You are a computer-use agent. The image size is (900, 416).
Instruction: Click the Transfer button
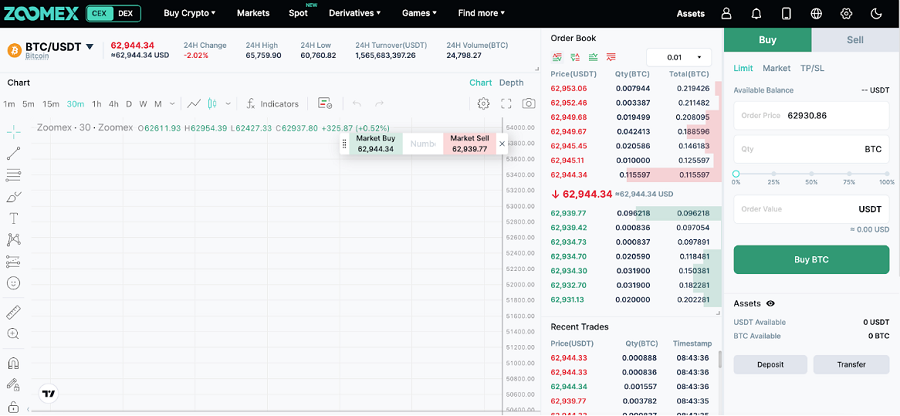pyautogui.click(x=851, y=364)
